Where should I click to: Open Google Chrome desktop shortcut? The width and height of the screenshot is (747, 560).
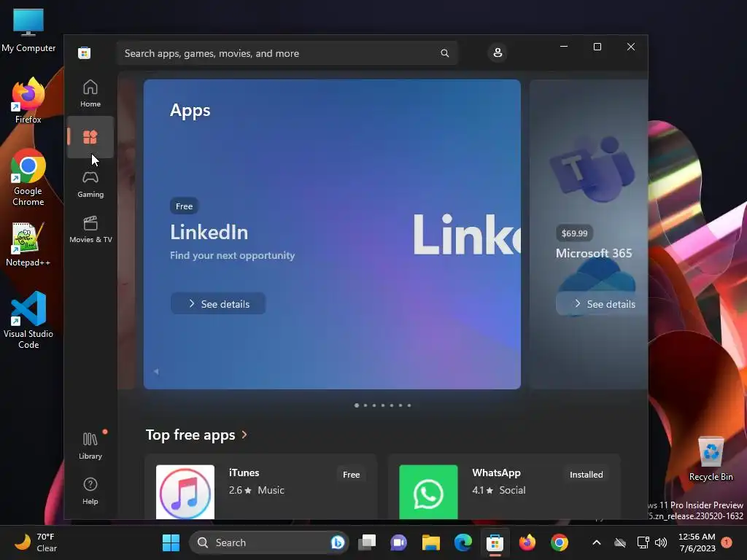(28, 178)
